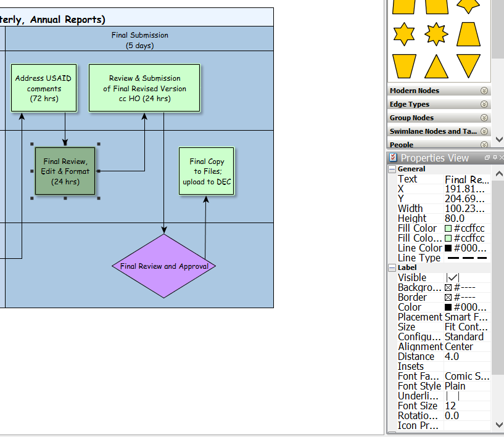Screen dimensions: 504x437
Task: Select the purple Final Review and Approval diamond
Action: pyautogui.click(x=164, y=266)
